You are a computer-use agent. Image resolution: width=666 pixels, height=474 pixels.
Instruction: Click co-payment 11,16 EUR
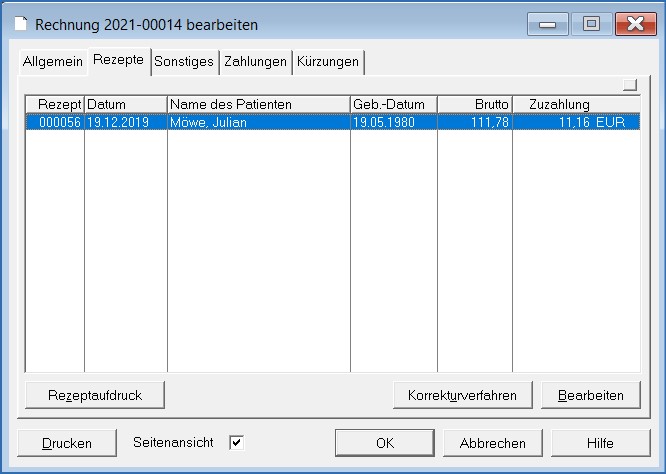point(592,122)
